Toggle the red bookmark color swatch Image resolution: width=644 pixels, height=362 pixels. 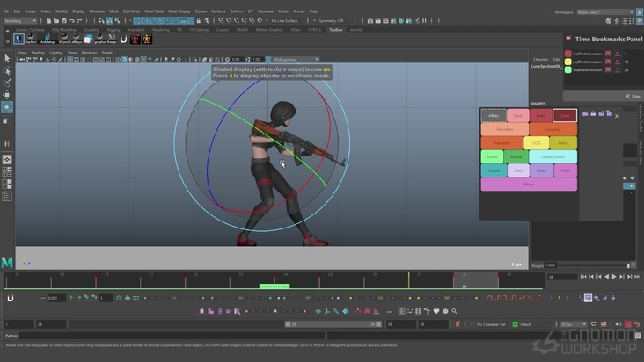click(x=568, y=54)
